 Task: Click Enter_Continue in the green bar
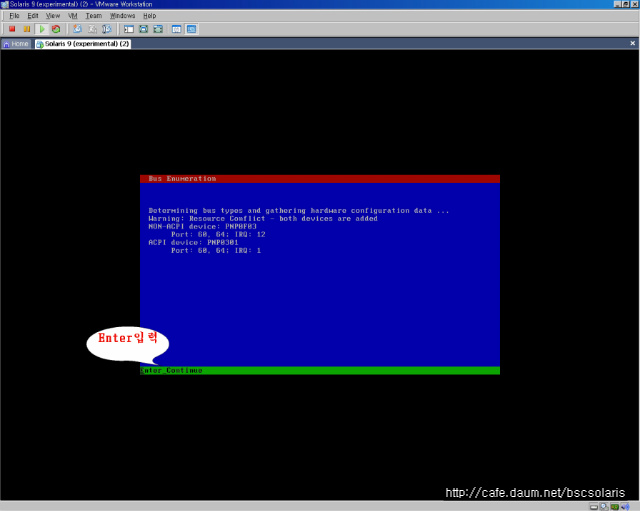(171, 370)
